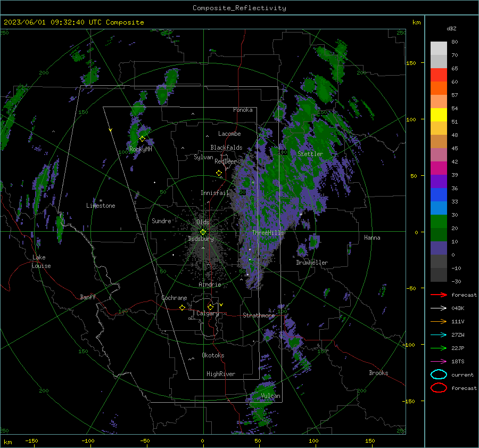
Task: Click the Stettler city label
Action: click(310, 154)
